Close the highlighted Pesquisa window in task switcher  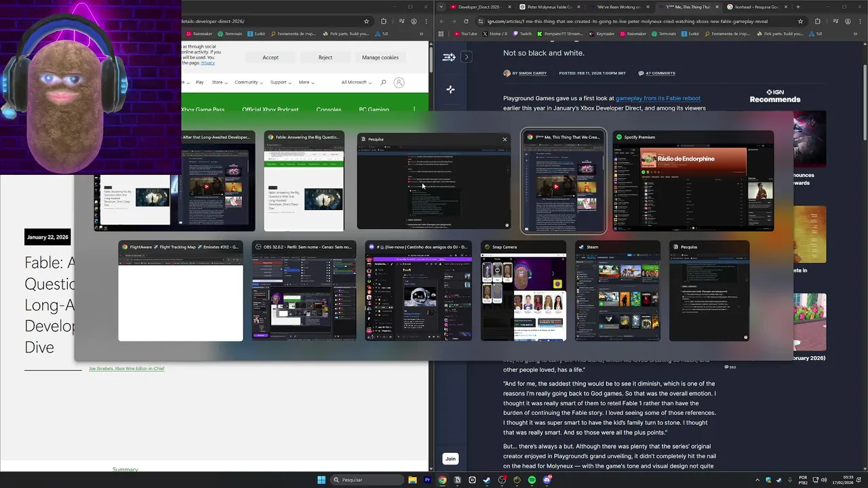click(x=505, y=139)
